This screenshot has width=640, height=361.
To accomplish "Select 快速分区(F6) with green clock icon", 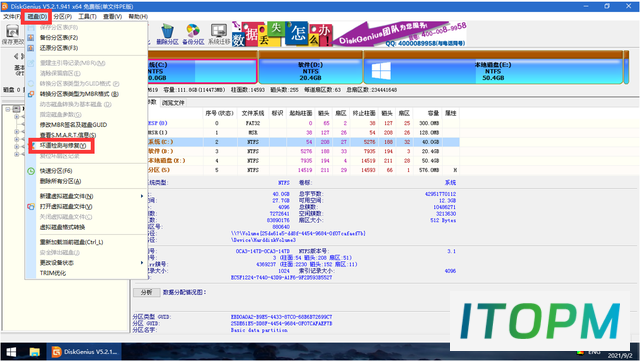I will click(56, 171).
